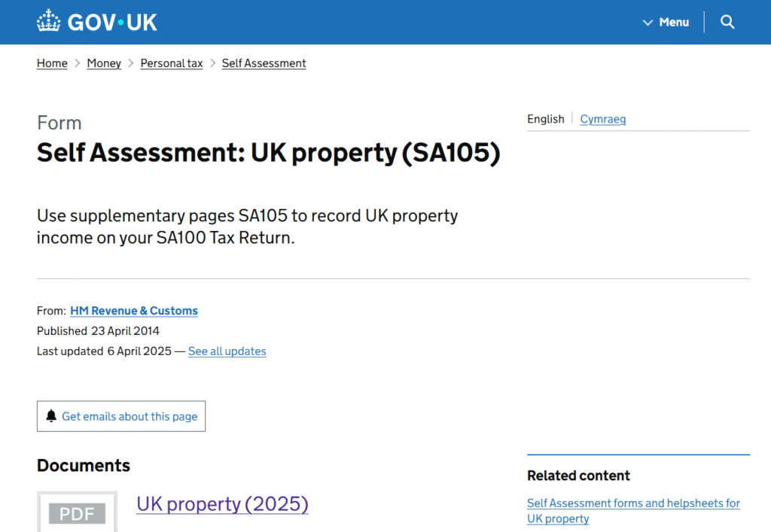This screenshot has height=532, width=771.
Task: Click the Documents section heading
Action: point(84,465)
